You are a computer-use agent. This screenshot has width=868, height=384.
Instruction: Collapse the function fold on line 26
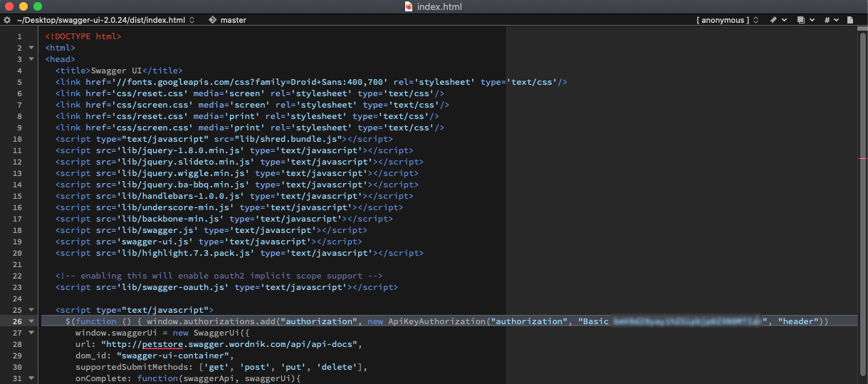coord(31,321)
